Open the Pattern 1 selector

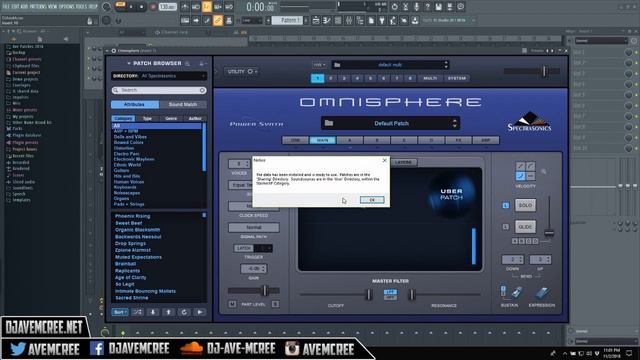pos(287,20)
